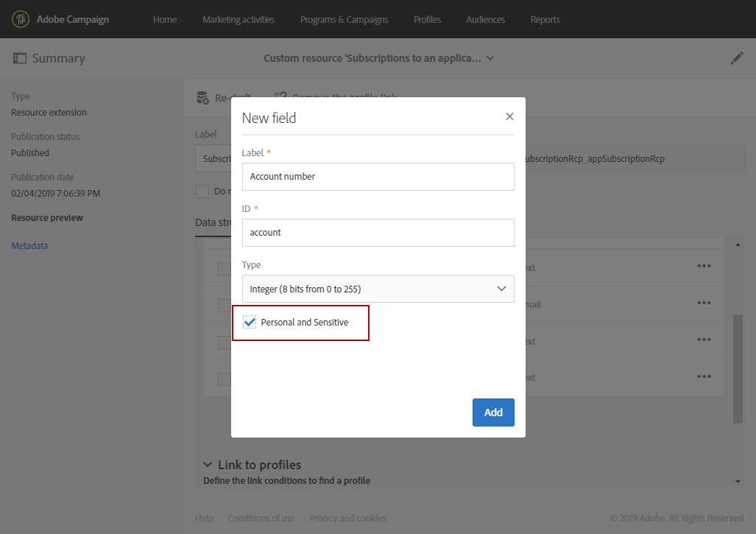Expand the custom resource title dropdown
Screen dimensions: 756x534
491,58
